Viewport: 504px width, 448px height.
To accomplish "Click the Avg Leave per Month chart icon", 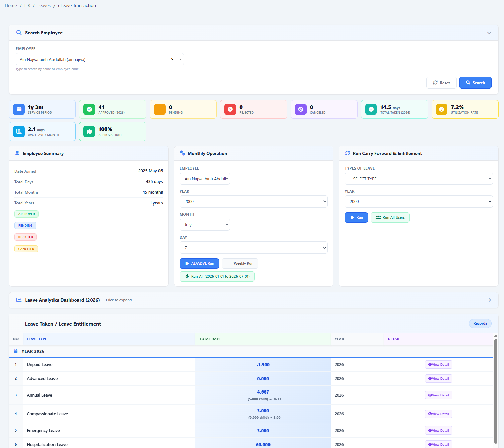I will point(19,132).
